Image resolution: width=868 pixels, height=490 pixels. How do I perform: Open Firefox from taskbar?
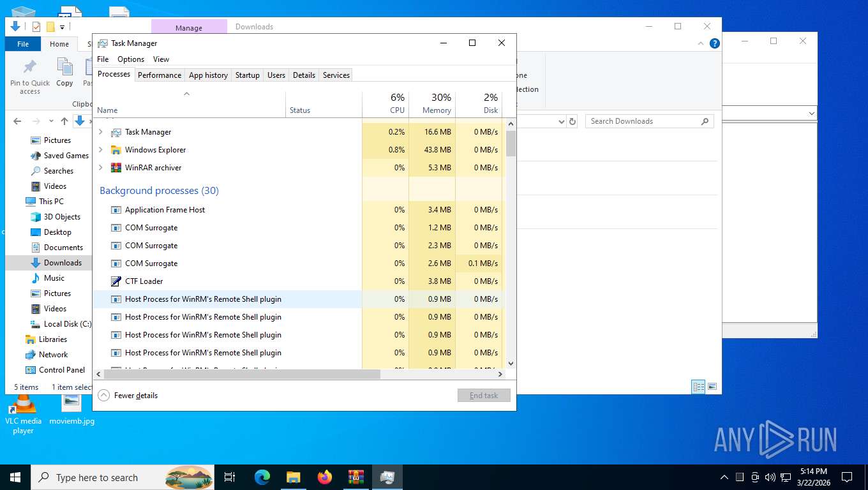coord(325,477)
